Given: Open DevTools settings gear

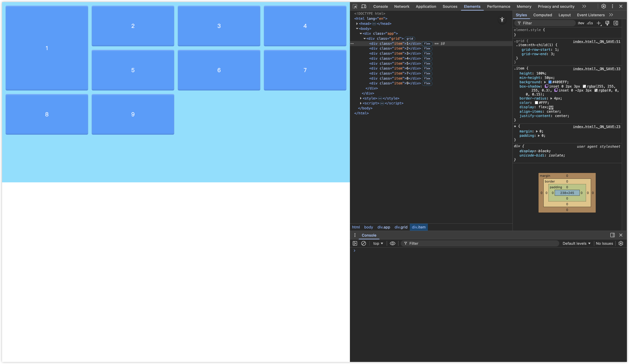Looking at the screenshot, I should point(603,6).
